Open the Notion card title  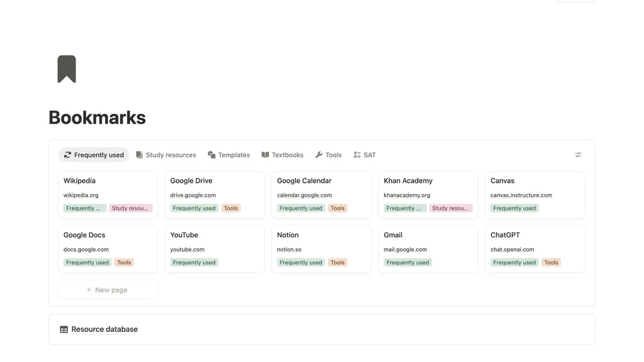pos(287,235)
